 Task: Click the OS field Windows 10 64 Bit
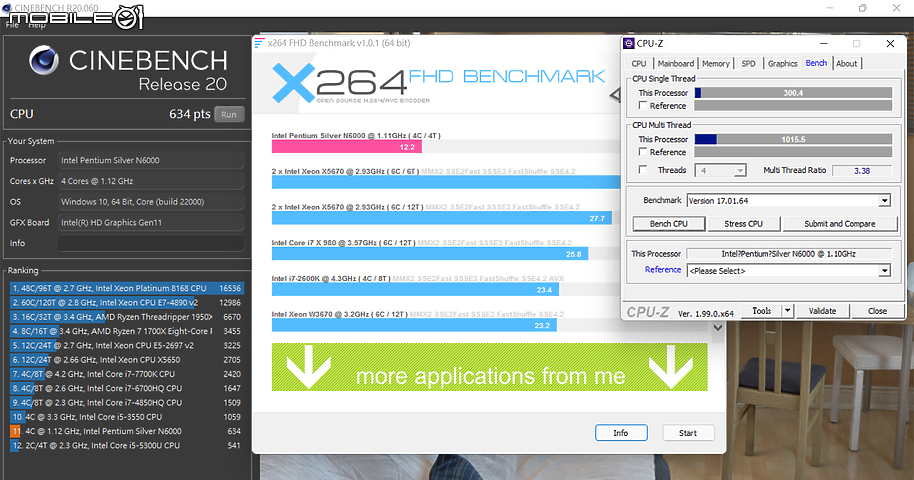point(150,202)
